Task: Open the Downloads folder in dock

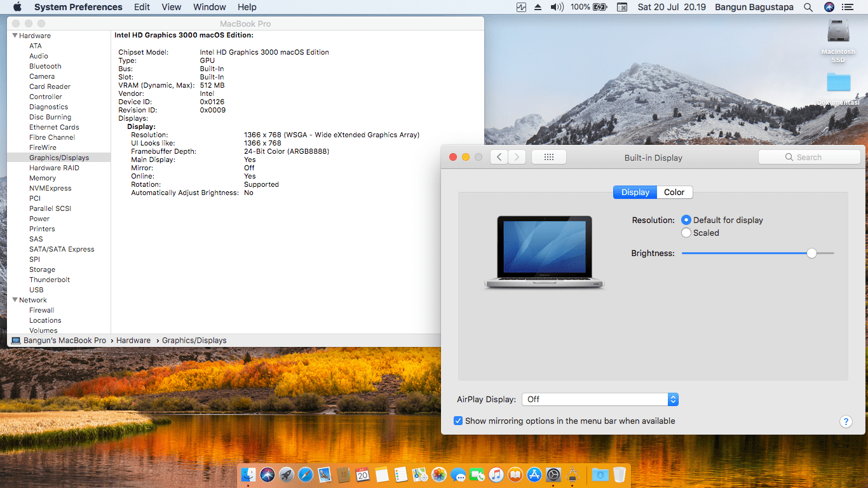Action: pyautogui.click(x=600, y=474)
